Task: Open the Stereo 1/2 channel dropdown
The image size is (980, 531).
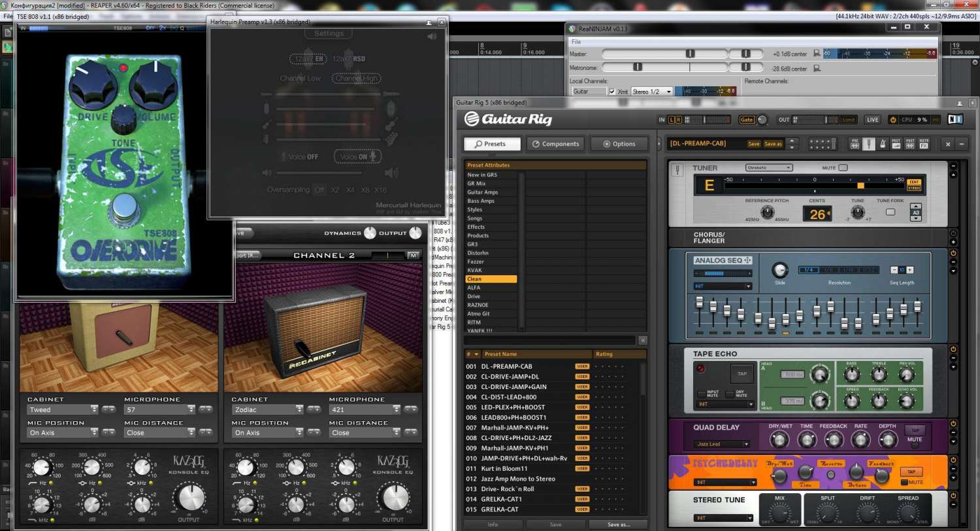Action: 651,92
